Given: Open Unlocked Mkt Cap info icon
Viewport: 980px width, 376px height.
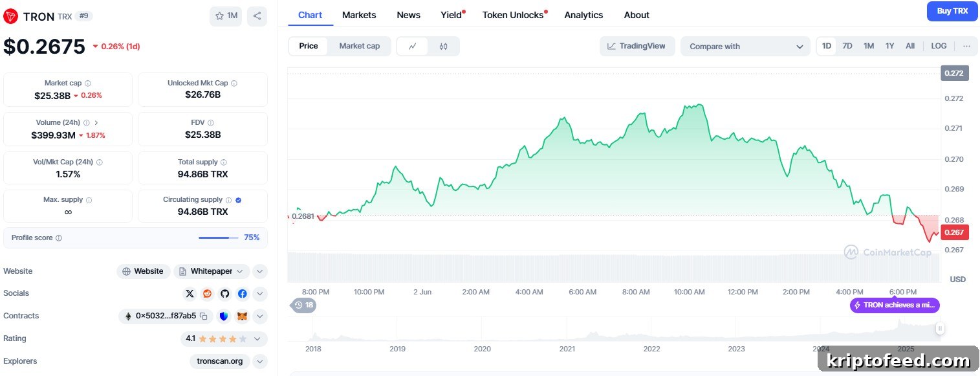Looking at the screenshot, I should [234, 83].
